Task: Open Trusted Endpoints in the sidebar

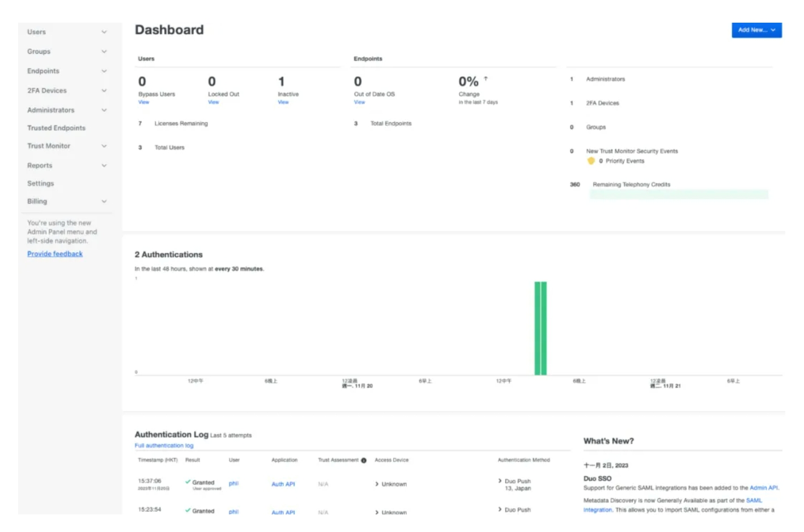Action: 56,128
